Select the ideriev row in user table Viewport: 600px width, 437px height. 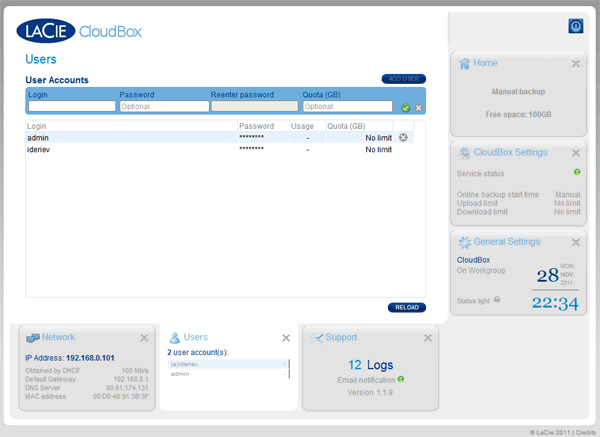pyautogui.click(x=220, y=150)
